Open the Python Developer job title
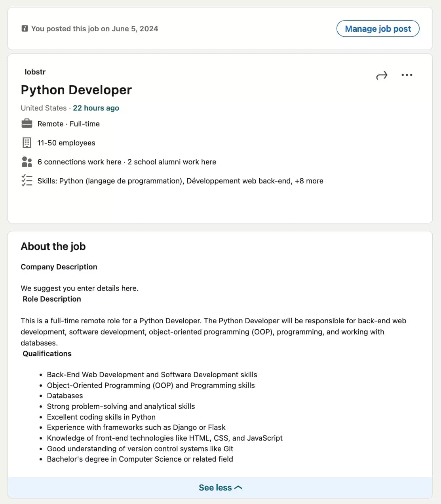The height and width of the screenshot is (504, 441). [x=76, y=90]
